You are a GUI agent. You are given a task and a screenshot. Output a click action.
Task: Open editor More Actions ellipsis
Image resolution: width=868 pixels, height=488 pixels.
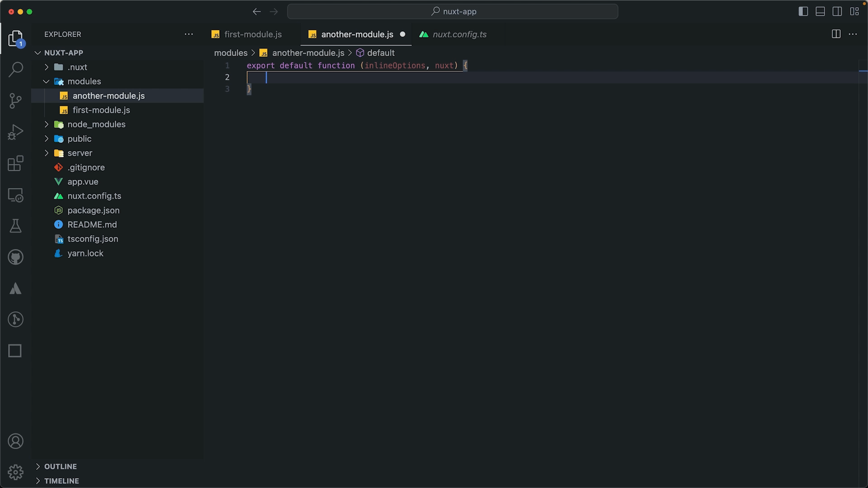(x=853, y=34)
